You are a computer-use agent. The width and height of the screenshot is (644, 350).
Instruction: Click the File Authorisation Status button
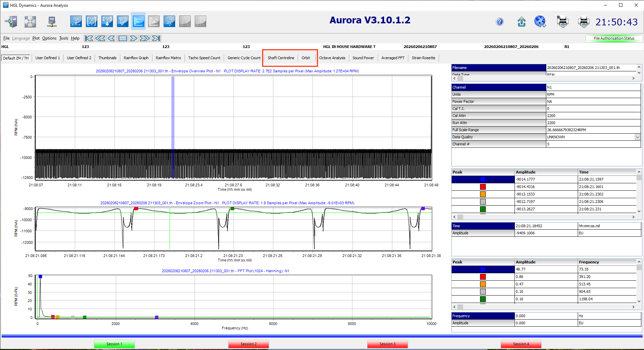pos(614,38)
